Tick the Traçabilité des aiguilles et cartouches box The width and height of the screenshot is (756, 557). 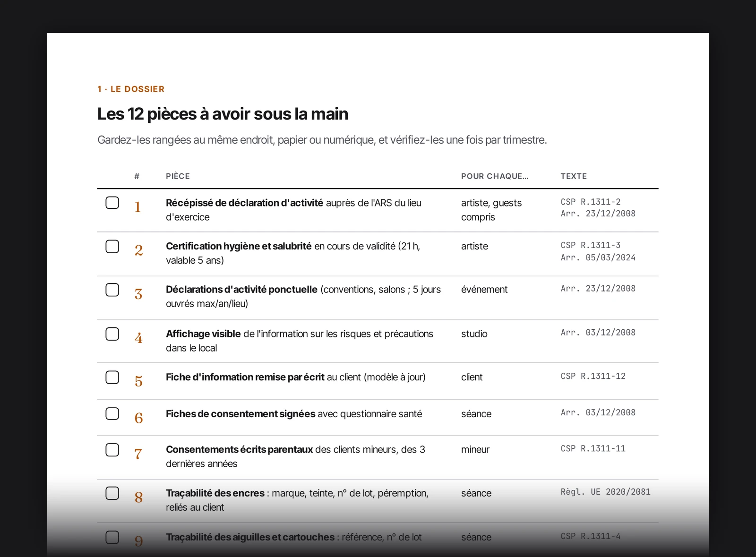coord(112,537)
